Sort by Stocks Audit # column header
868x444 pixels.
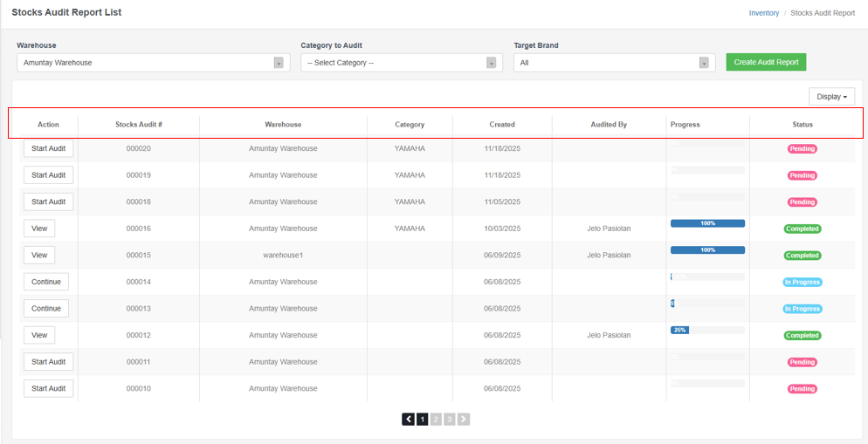[x=139, y=125]
